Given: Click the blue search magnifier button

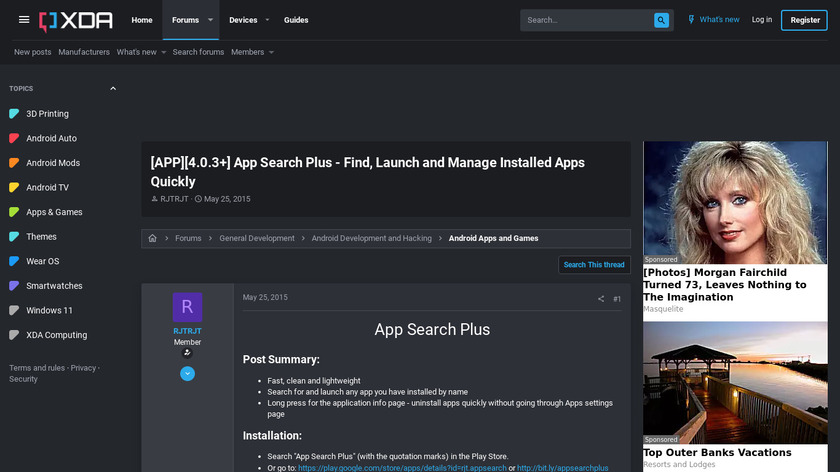Looking at the screenshot, I should (661, 20).
